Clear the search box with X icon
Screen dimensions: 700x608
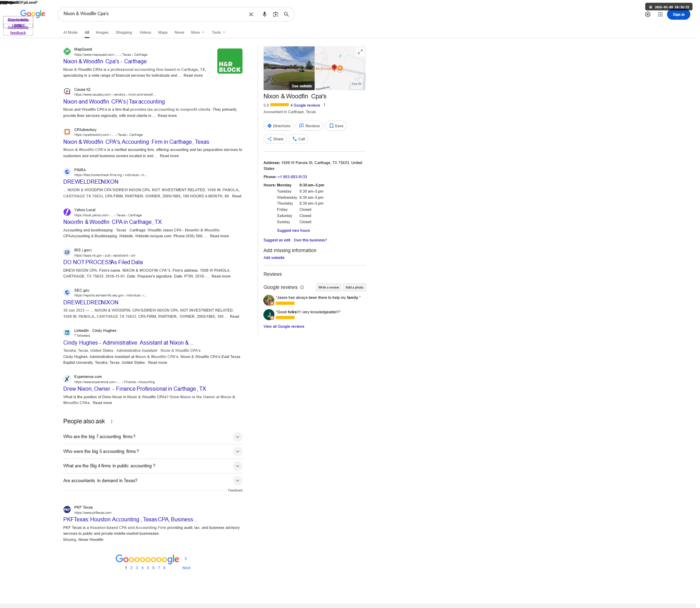pyautogui.click(x=251, y=14)
